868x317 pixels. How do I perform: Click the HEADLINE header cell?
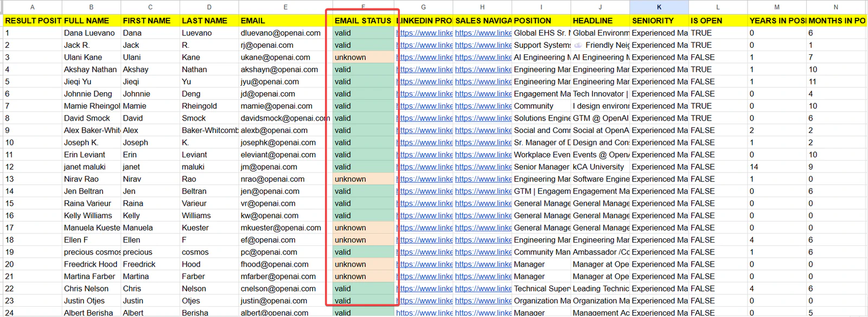click(x=600, y=21)
